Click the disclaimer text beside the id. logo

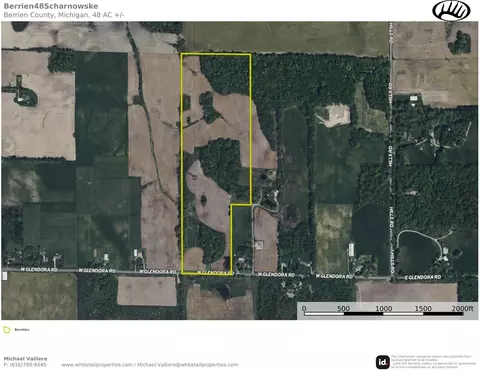433,362
